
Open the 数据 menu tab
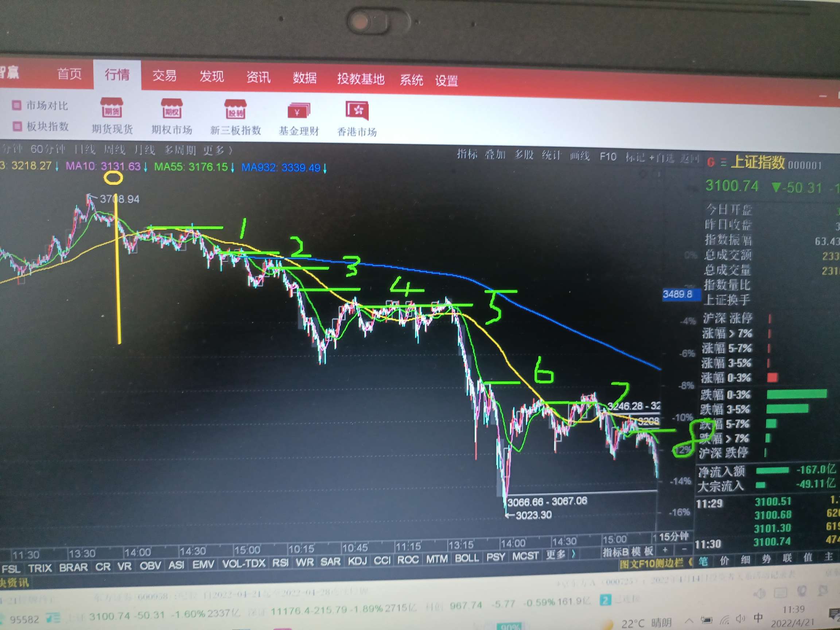pos(304,78)
